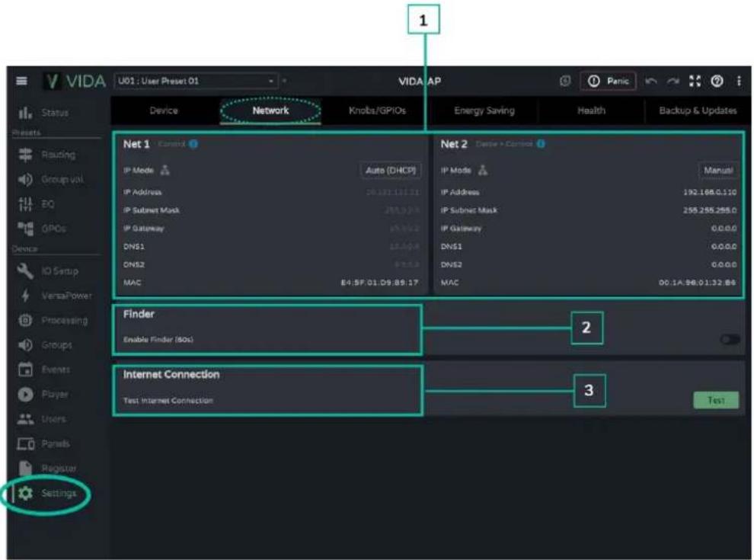The width and height of the screenshot is (754, 560).
Task: Click Net 2 IP Address field 192.168.0.110
Action: (710, 192)
